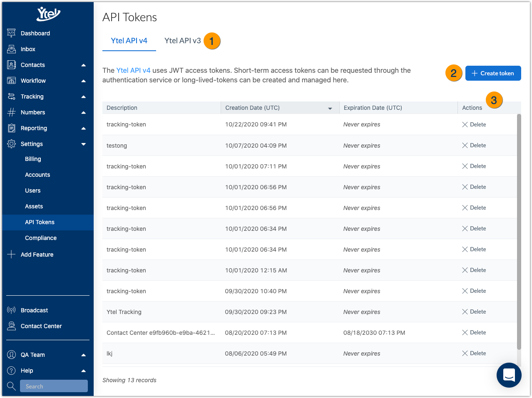The height and width of the screenshot is (398, 532).
Task: Click the table vertical scrollbar
Action: click(x=519, y=232)
